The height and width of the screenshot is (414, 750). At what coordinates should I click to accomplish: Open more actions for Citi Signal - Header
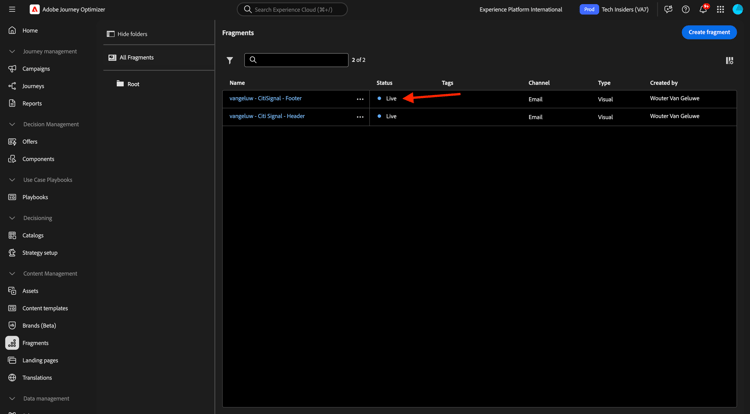(x=360, y=117)
